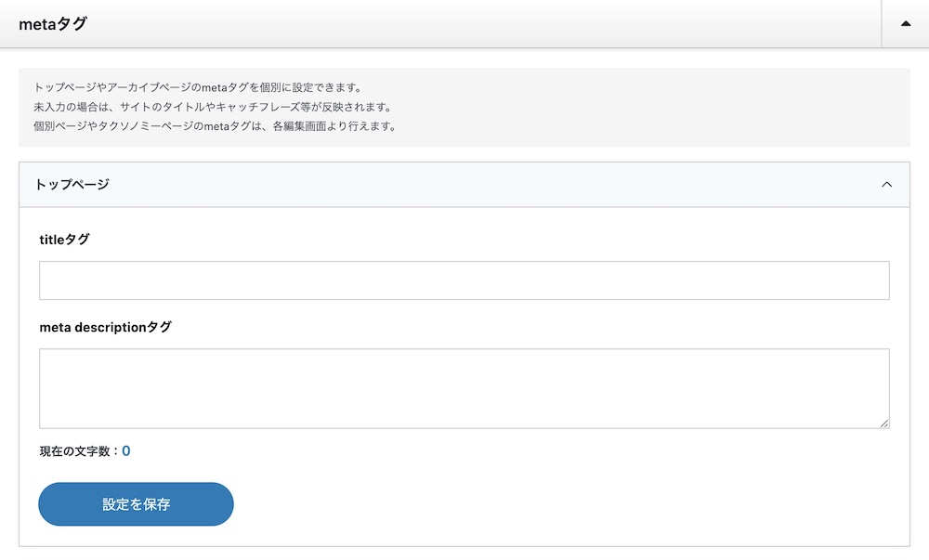Click the line starting 未入力の場合は
Viewport: 929px width, 560px height.
213,107
